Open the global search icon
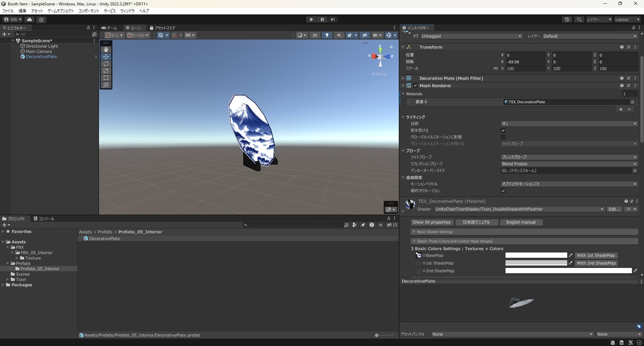Viewport: 644px width, 346px height. pyautogui.click(x=579, y=20)
